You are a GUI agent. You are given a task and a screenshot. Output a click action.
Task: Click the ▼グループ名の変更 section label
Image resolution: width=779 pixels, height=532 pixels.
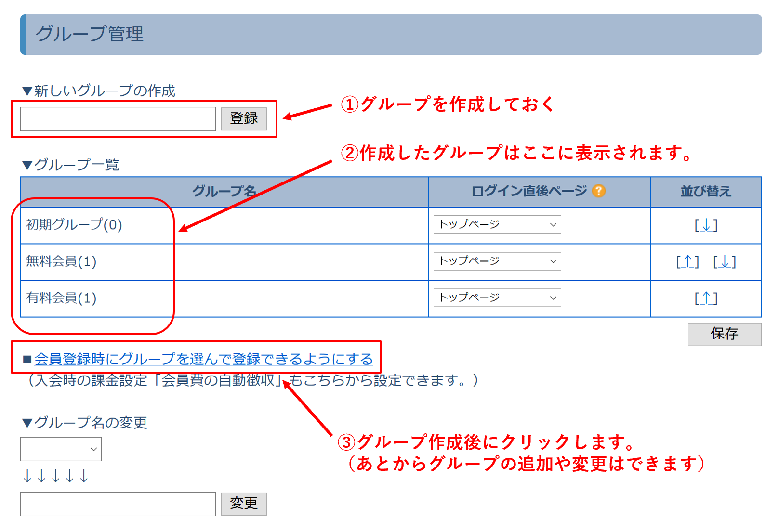coord(85,423)
